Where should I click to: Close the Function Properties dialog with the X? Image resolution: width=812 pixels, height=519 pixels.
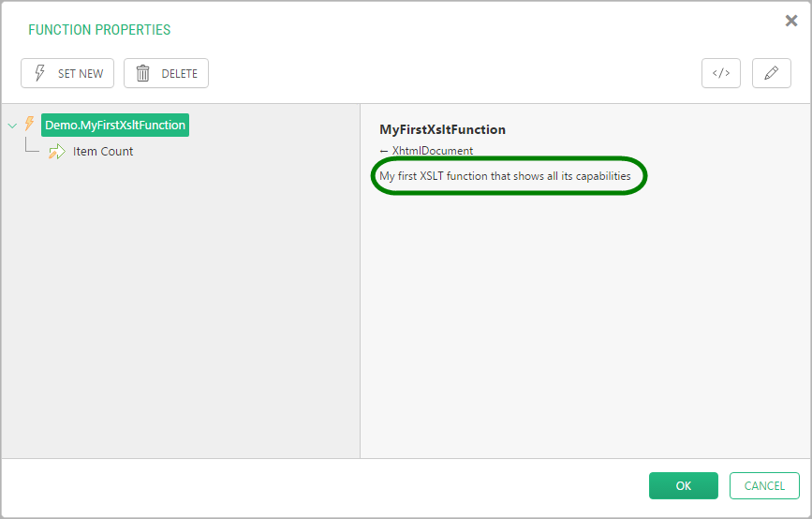[x=790, y=21]
